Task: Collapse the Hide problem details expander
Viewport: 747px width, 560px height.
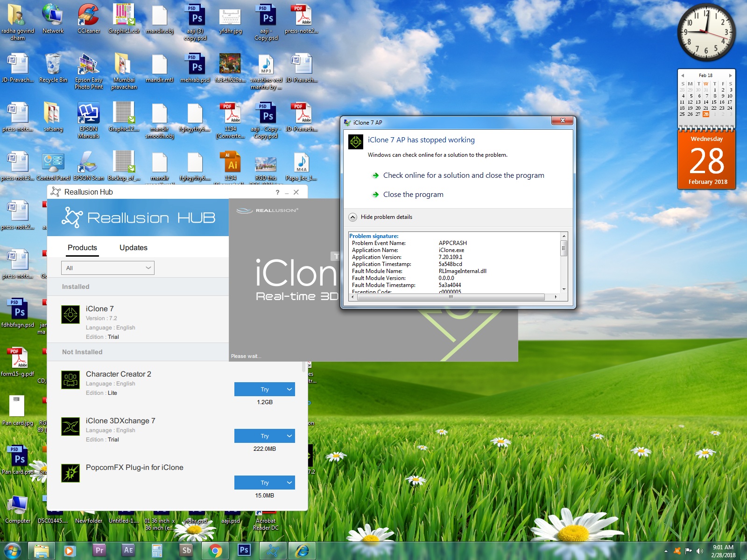Action: point(353,217)
